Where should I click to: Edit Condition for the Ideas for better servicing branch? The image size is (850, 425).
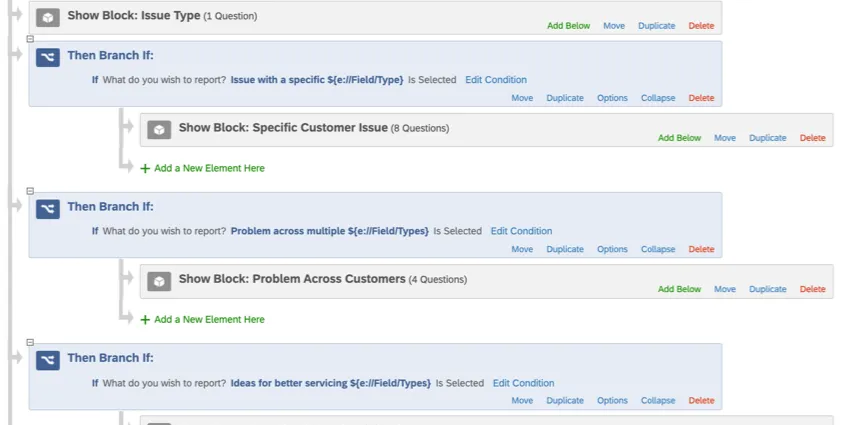[523, 383]
